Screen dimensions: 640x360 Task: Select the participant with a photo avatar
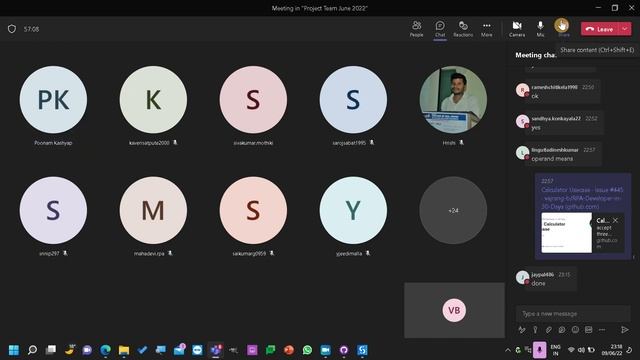click(x=453, y=100)
